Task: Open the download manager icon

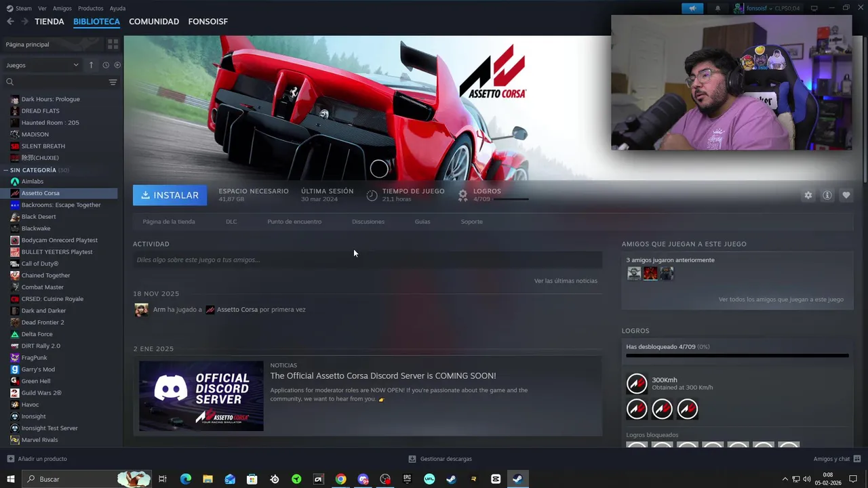Action: (412, 459)
